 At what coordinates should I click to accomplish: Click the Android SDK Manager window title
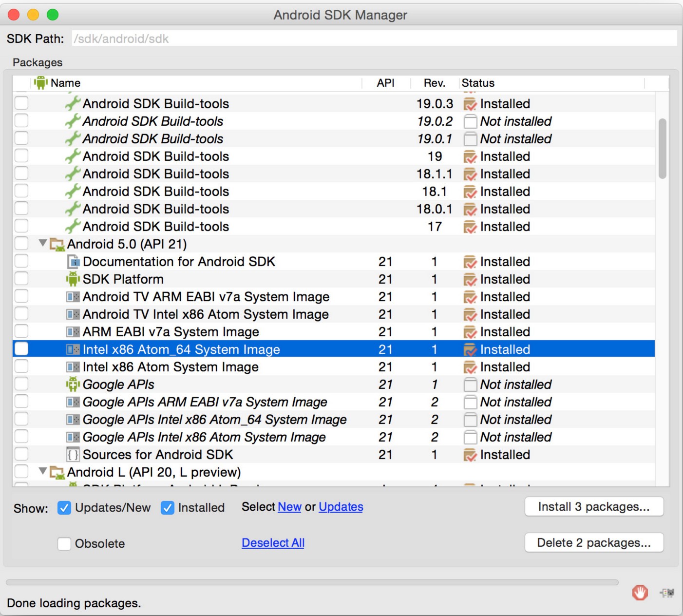point(340,15)
